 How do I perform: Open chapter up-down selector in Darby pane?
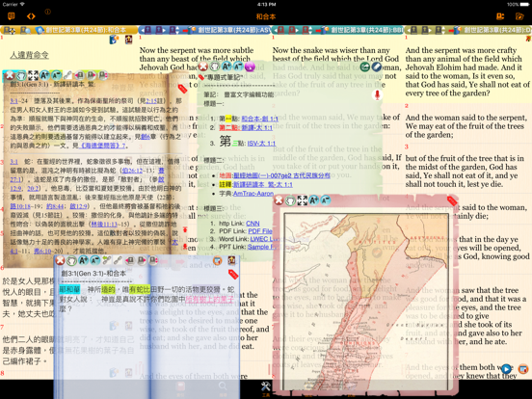tap(439, 30)
